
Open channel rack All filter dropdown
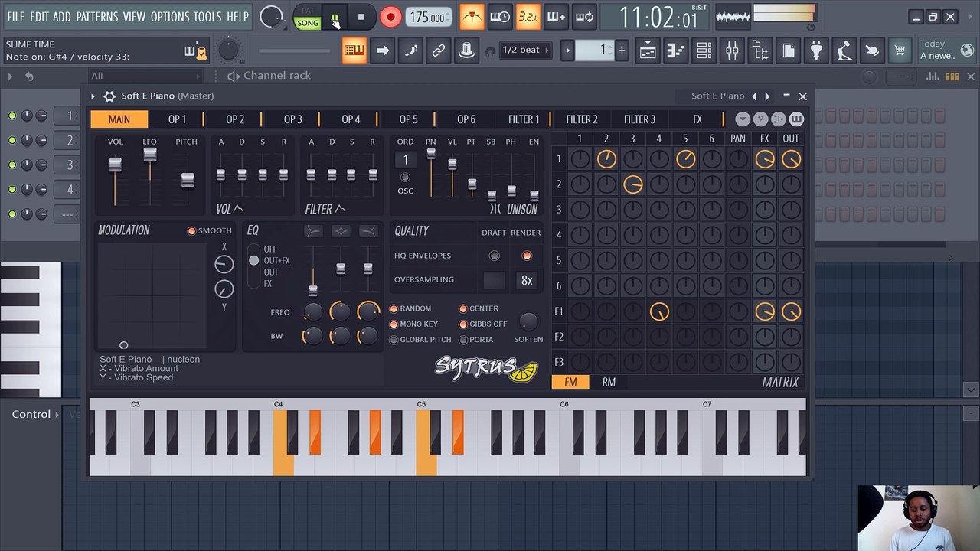tap(145, 76)
